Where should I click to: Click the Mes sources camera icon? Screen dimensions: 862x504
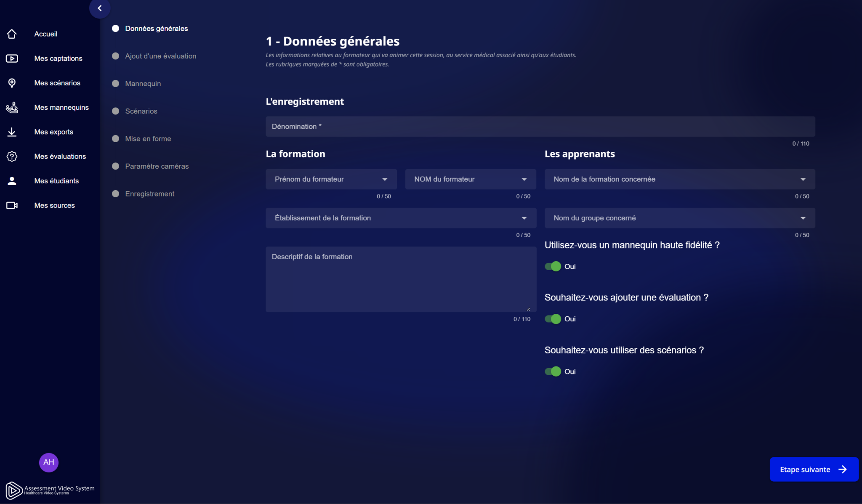12,205
